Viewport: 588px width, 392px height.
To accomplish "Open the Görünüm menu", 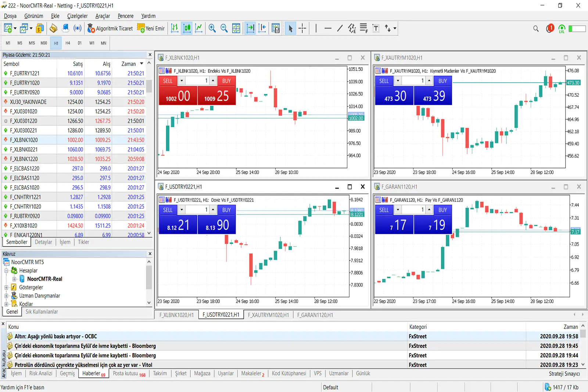I will tap(33, 16).
